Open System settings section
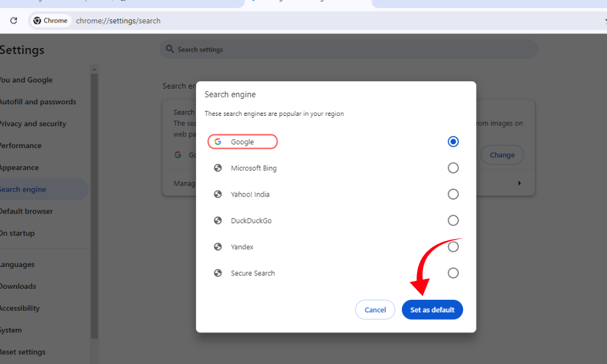This screenshot has width=607, height=364. coord(11,331)
